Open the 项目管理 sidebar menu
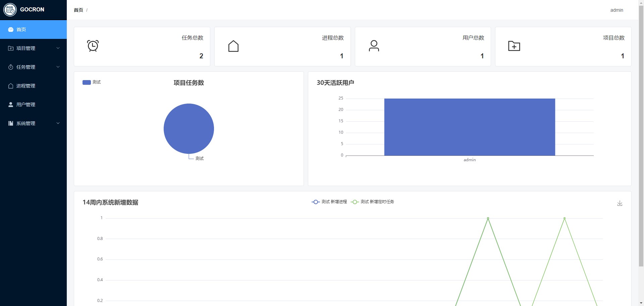Viewport: 644px width, 306px height. point(33,48)
